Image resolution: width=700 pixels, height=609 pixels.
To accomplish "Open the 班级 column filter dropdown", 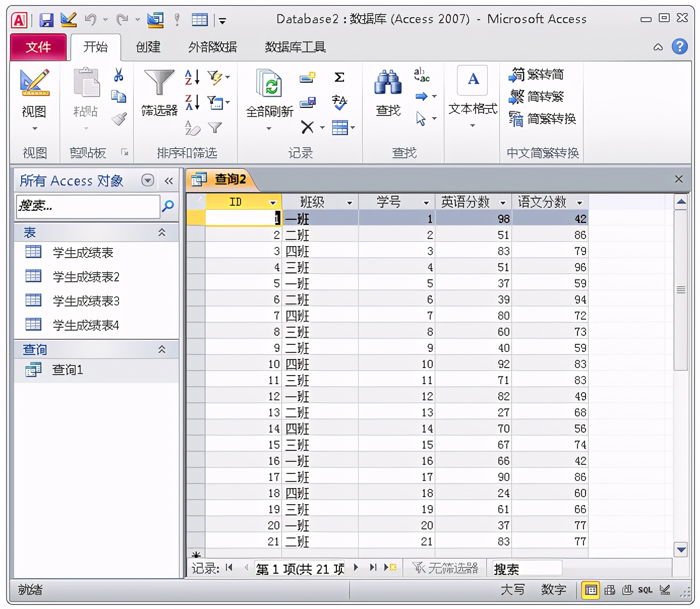I will (x=349, y=202).
